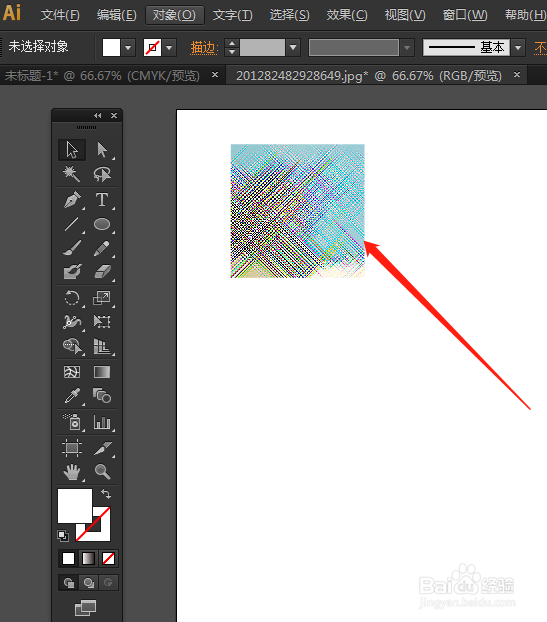Select the Gradient tool

pyautogui.click(x=102, y=372)
